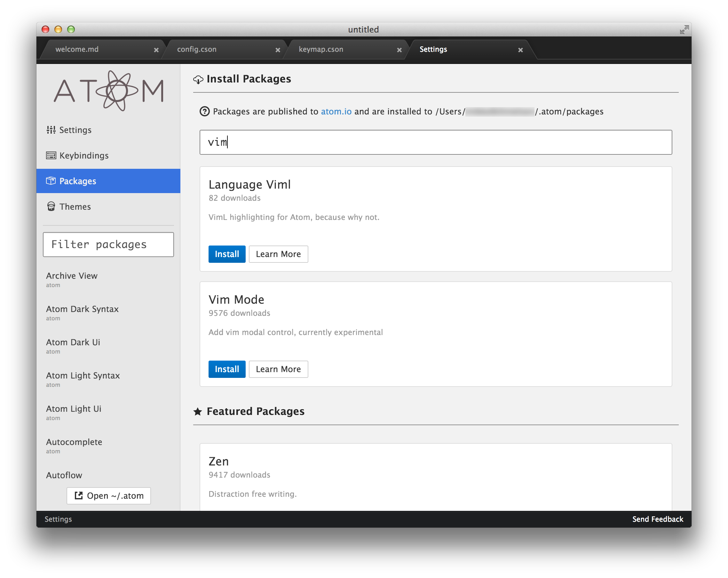This screenshot has height=578, width=728.
Task: Click the Vim Mode package title
Action: [236, 300]
